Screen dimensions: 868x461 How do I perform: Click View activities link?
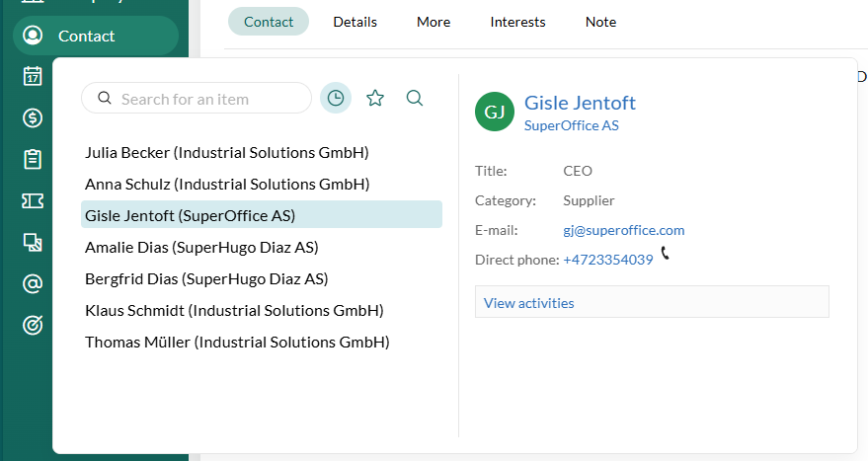point(528,303)
